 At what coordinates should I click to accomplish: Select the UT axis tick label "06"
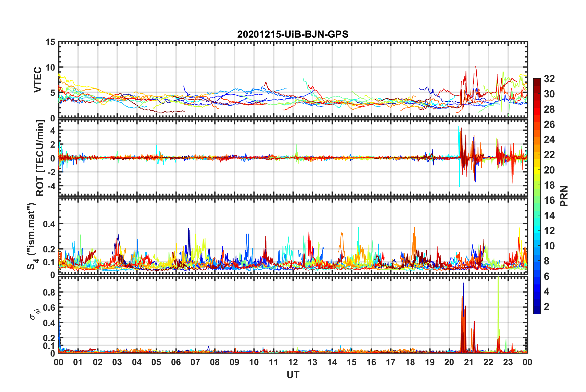click(176, 362)
